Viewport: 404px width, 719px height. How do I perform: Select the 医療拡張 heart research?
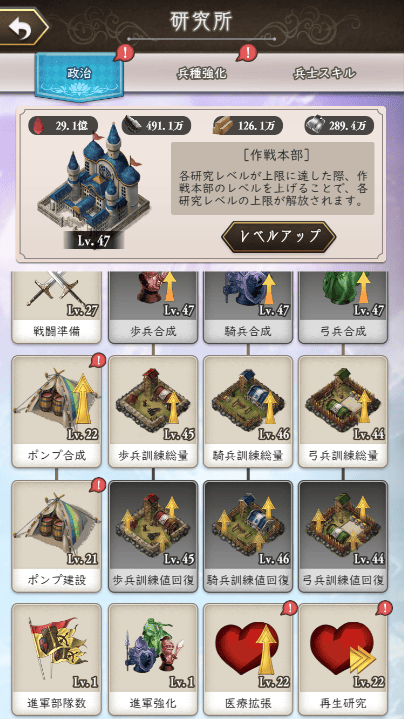point(248,659)
